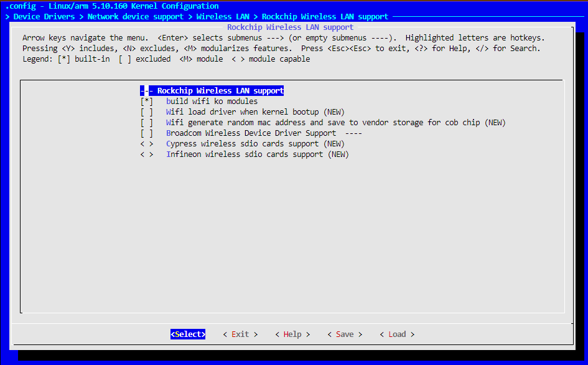
Task: Select 'Broadcom Wireless Device Driver Support' label
Action: pos(251,133)
